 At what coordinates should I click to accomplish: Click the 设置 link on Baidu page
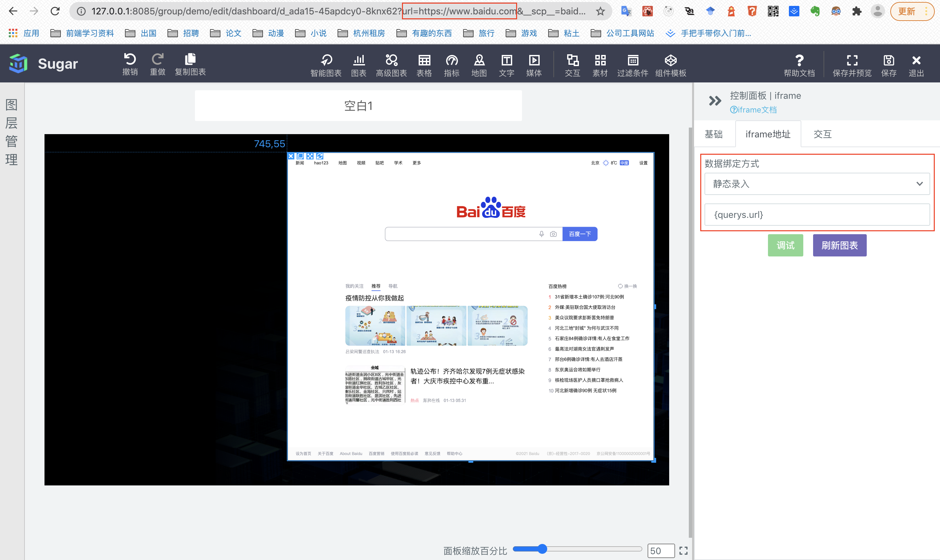643,163
